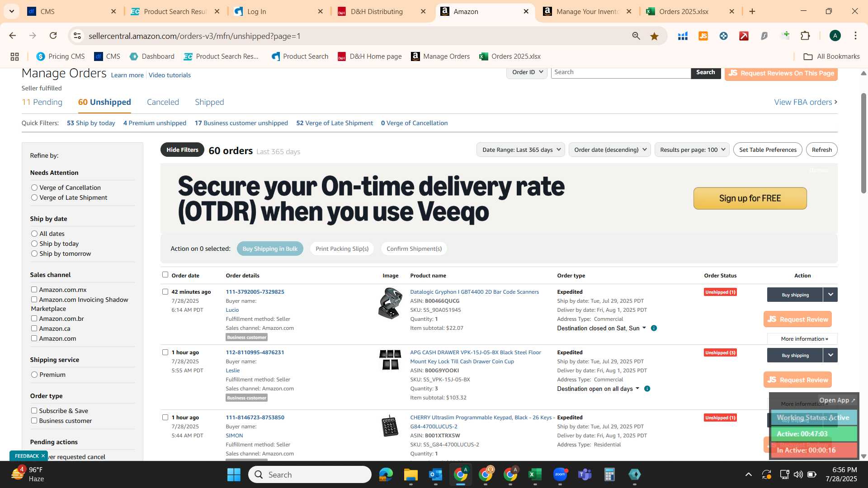Viewport: 868px width, 488px height.
Task: Switch to the 11 Pending tab
Action: coord(42,102)
